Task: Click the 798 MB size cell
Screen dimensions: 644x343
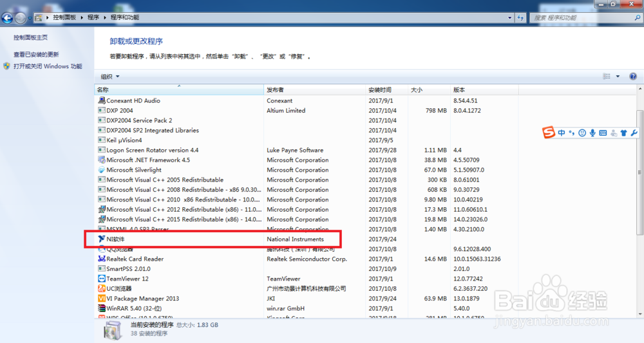Action: click(x=436, y=111)
